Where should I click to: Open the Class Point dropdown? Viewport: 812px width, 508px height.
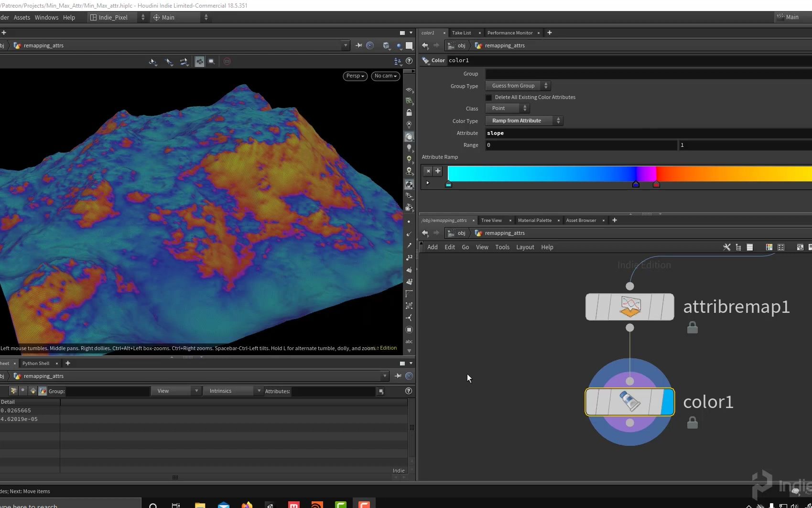(x=507, y=109)
